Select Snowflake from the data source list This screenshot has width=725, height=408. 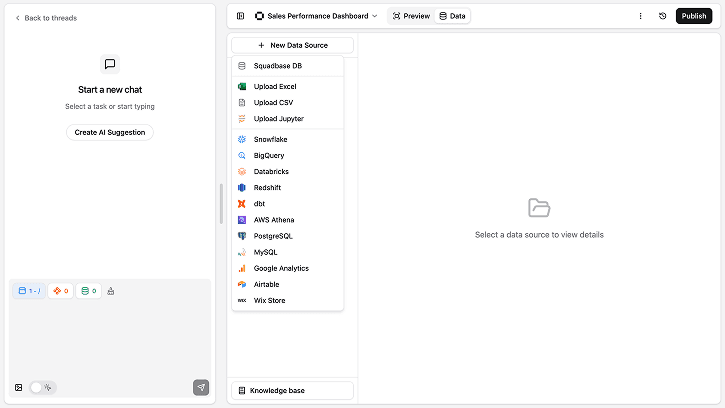click(x=270, y=139)
